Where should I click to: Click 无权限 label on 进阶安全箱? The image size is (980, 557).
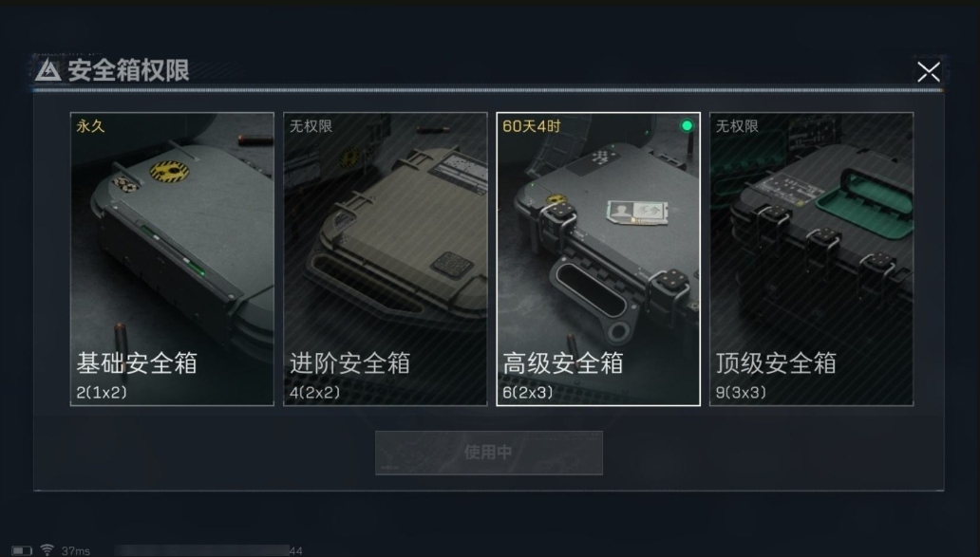(x=311, y=126)
